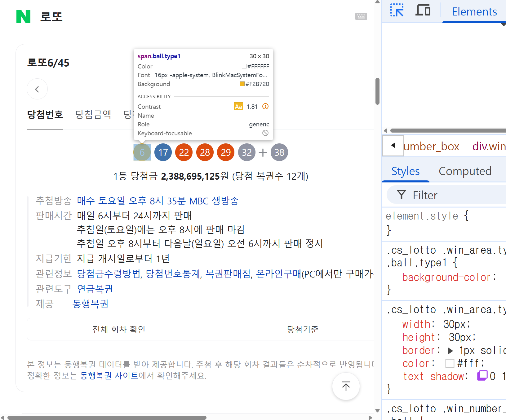Click the green Naver N logo
Image resolution: width=506 pixels, height=420 pixels.
point(23,16)
